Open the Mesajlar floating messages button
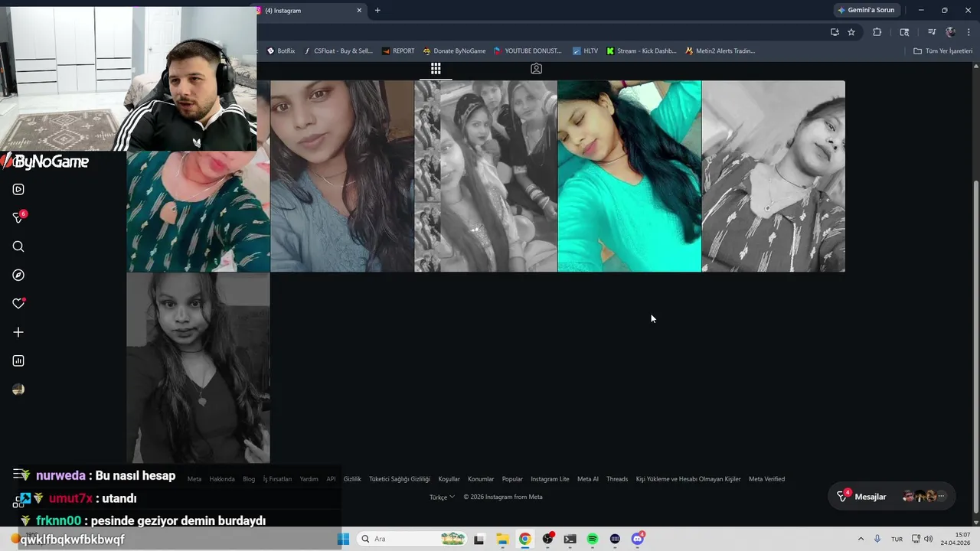This screenshot has width=980, height=551. point(892,497)
